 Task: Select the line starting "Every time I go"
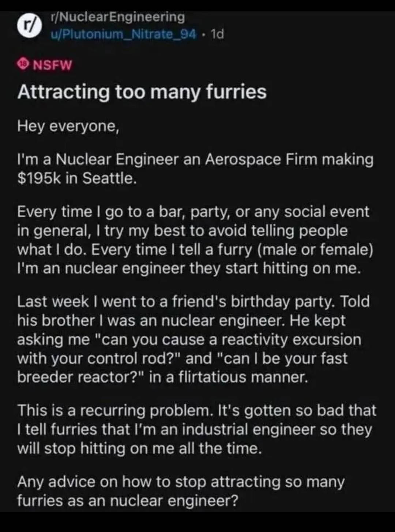point(193,212)
